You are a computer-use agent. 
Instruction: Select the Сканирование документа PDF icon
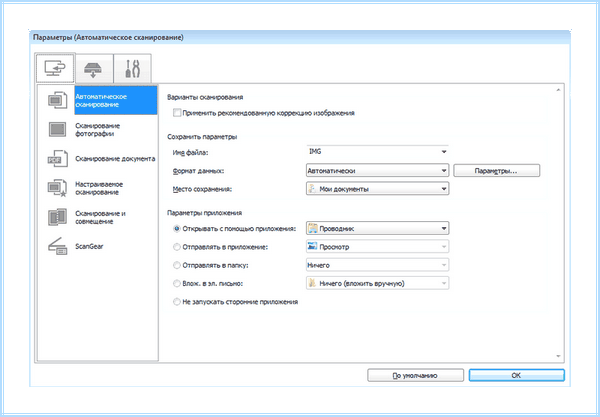point(57,159)
